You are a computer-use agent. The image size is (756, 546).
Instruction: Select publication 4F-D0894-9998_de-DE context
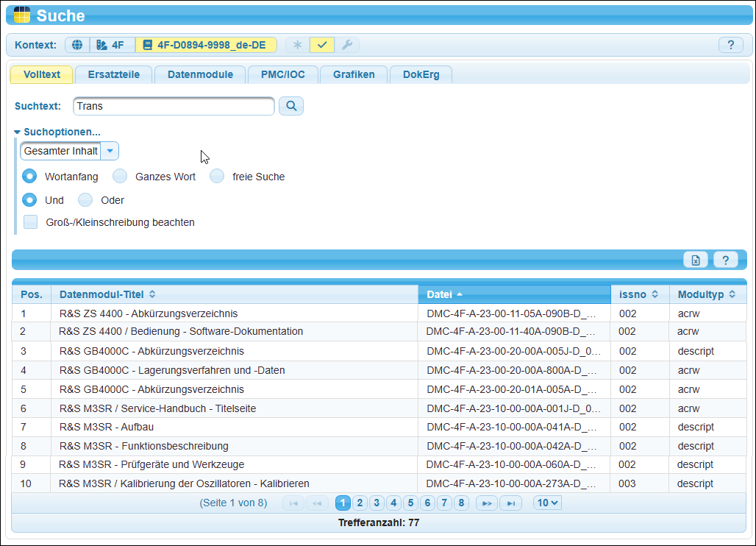(x=206, y=45)
